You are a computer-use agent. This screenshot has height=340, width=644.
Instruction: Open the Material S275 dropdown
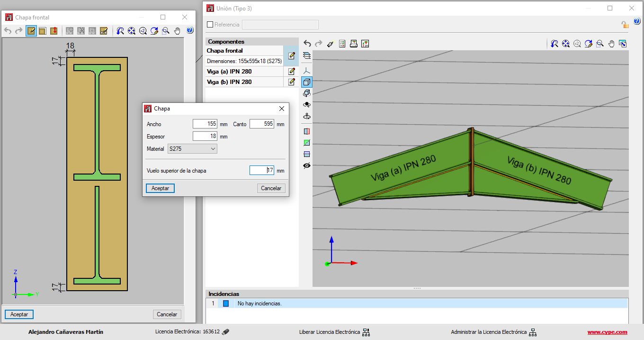pos(192,149)
